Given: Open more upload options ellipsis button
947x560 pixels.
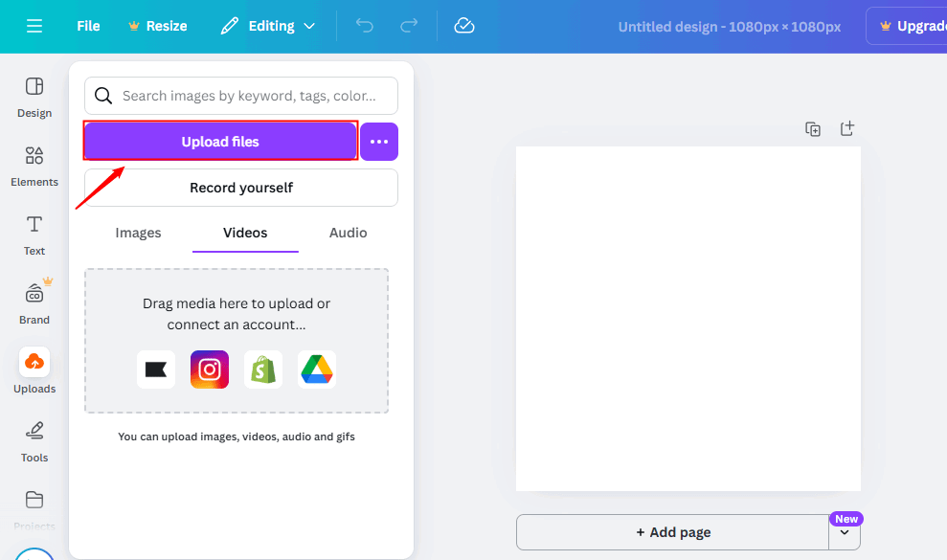Looking at the screenshot, I should [379, 142].
